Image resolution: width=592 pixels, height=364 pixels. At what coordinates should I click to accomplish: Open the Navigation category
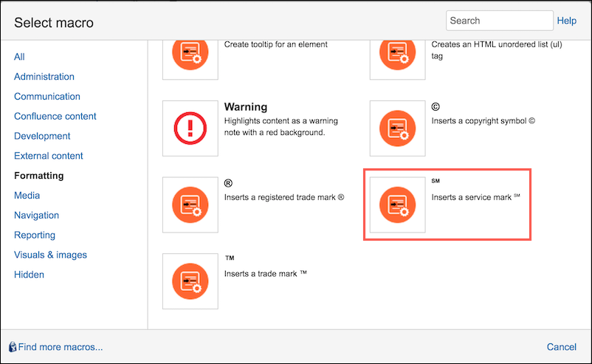[x=37, y=216]
